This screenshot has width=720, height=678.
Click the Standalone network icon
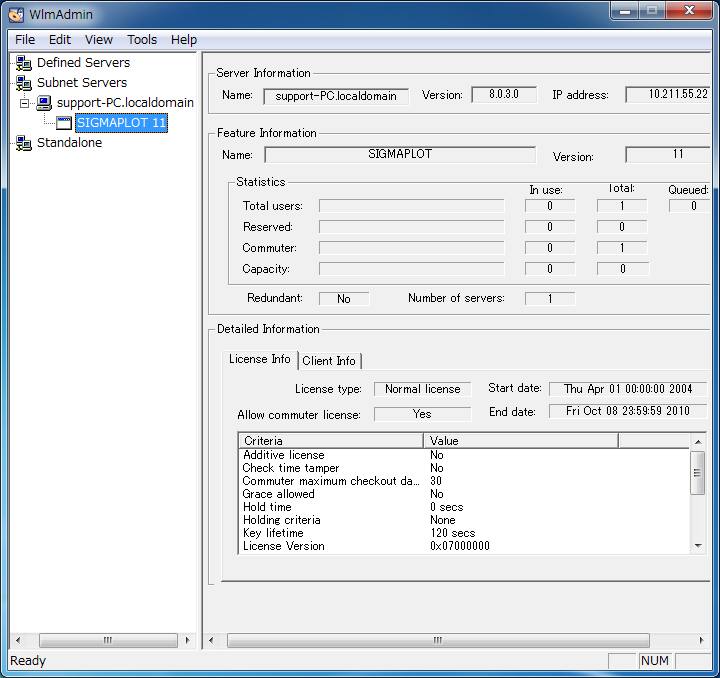(24, 143)
